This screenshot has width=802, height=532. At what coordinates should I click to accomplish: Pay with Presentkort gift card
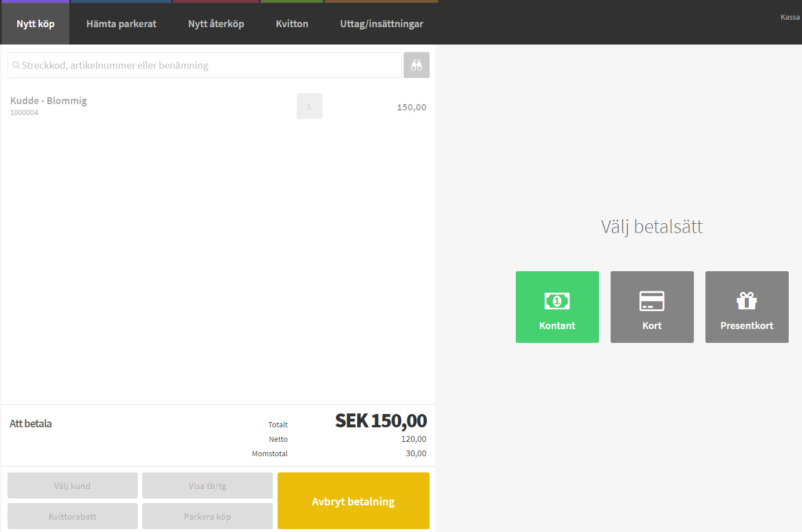tap(746, 307)
